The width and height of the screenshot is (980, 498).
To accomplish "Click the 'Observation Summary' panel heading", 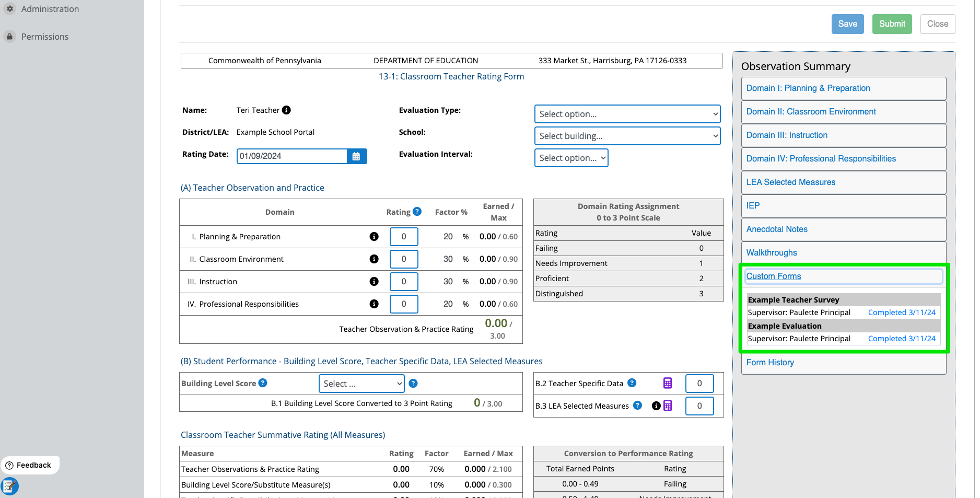I will 796,66.
